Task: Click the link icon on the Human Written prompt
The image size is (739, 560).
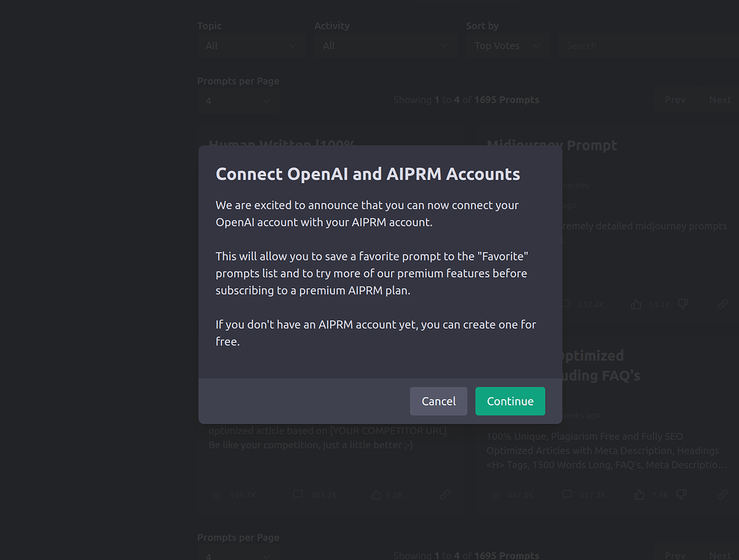Action: point(444,494)
